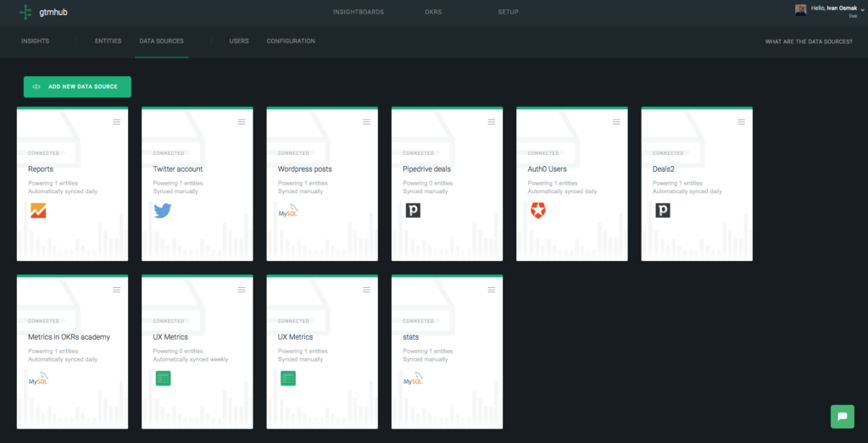Open the hamburger menu on Metrics in OKRs academy card
The width and height of the screenshot is (868, 443).
pos(117,289)
